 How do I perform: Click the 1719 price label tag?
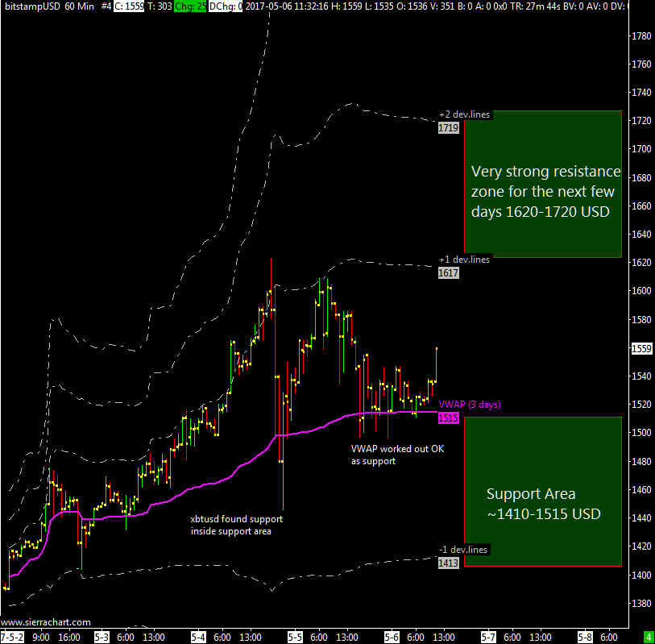(449, 127)
